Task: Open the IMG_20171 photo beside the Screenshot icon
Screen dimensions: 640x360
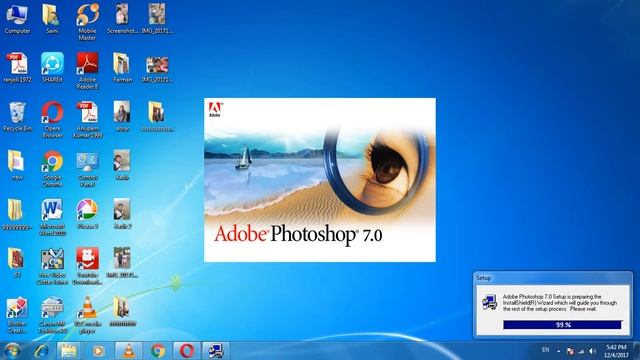Action: pyautogui.click(x=157, y=19)
